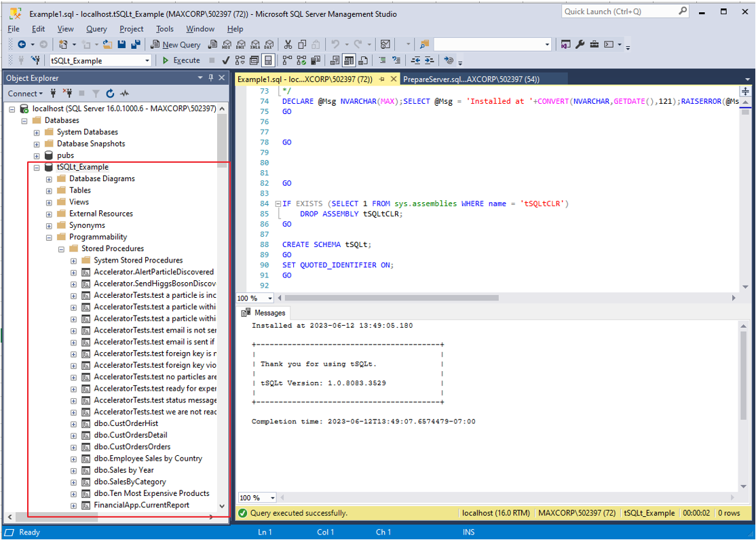Toggle Results to Grid output mode
The image size is (756, 540).
(349, 60)
